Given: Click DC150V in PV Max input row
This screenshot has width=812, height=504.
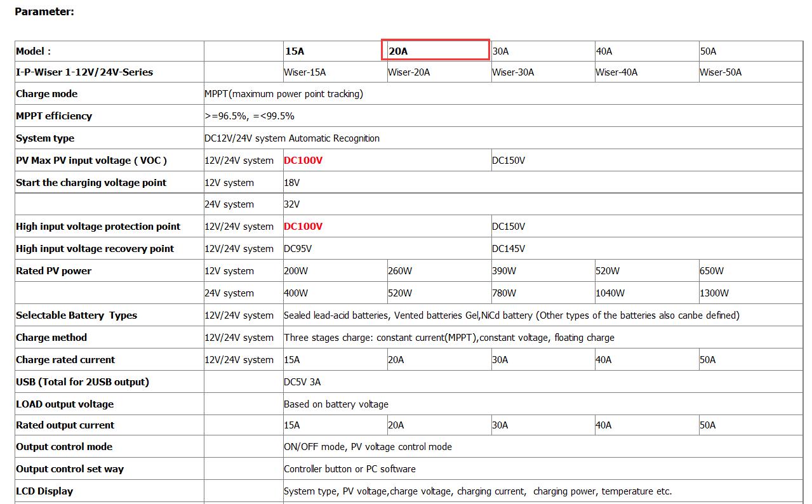Looking at the screenshot, I should pos(509,161).
